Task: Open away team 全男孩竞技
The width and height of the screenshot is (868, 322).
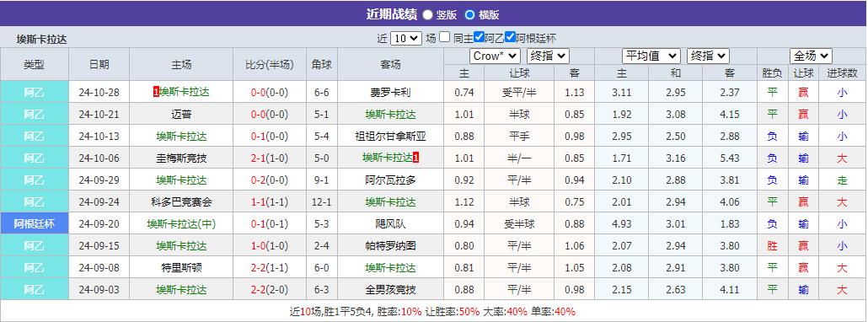Action: point(390,289)
